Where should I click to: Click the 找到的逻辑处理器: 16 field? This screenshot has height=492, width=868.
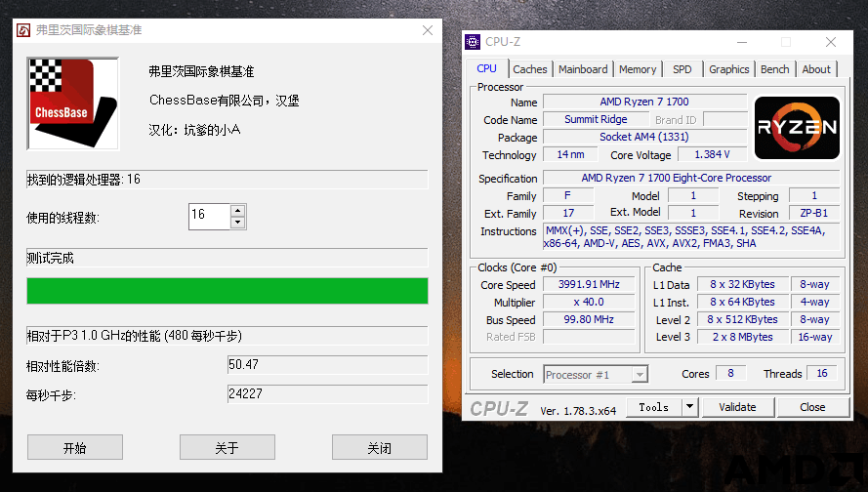click(x=227, y=180)
